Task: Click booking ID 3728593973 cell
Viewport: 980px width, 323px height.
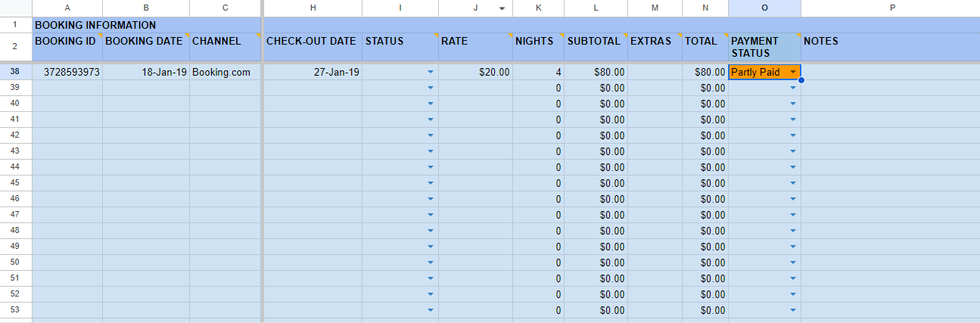Action: coord(67,72)
